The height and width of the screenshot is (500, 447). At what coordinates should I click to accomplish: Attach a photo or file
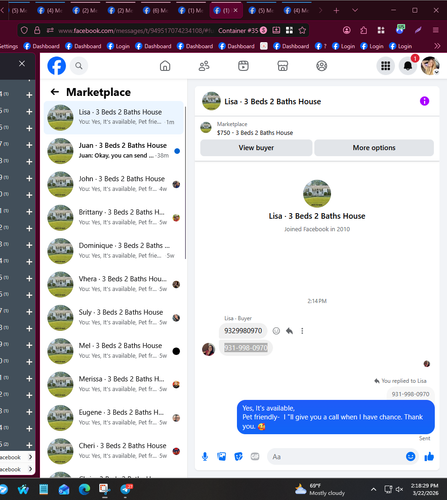tap(222, 457)
